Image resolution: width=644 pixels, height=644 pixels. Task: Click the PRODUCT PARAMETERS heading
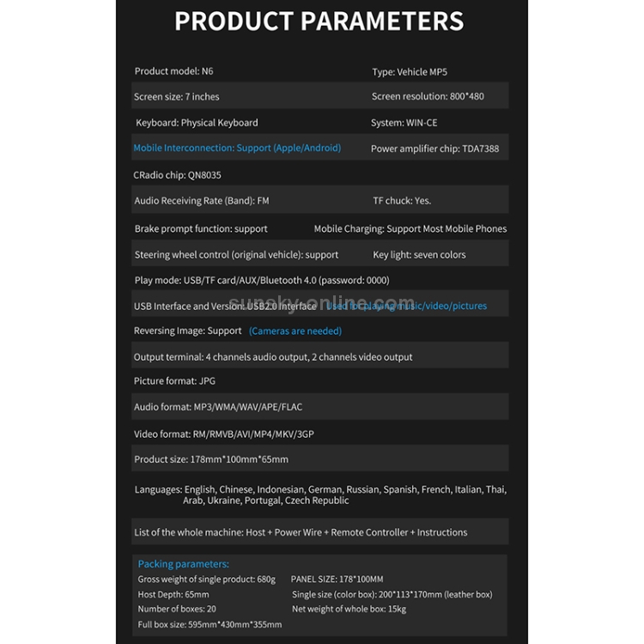point(319,21)
